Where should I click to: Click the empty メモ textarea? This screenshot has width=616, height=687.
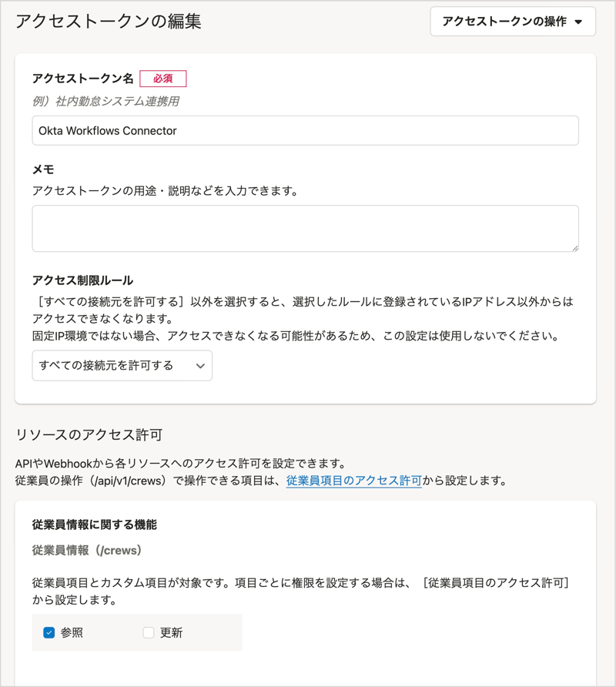coord(305,226)
